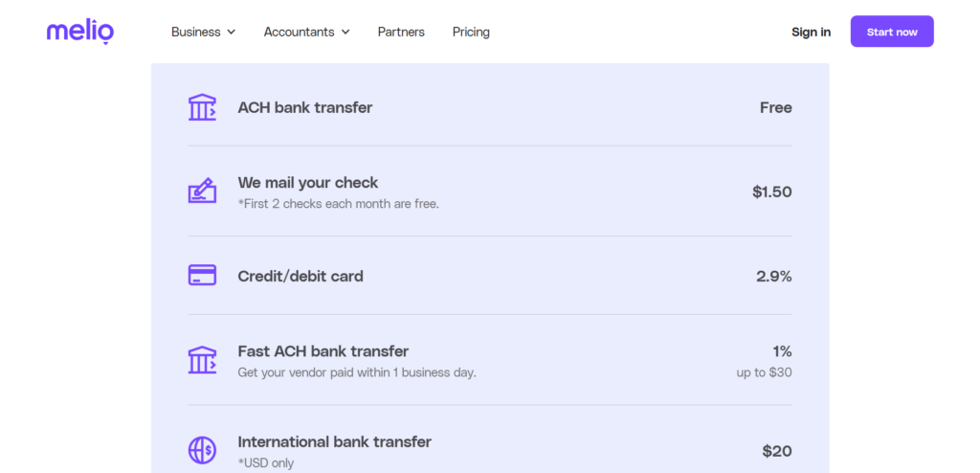Click the credit/debit card icon
Image resolution: width=980 pixels, height=473 pixels.
[202, 276]
